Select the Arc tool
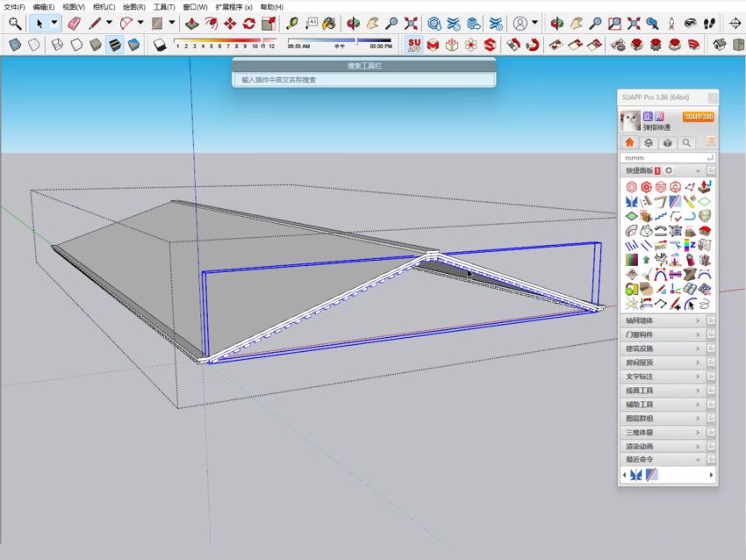This screenshot has height=560, width=746. pos(126,24)
